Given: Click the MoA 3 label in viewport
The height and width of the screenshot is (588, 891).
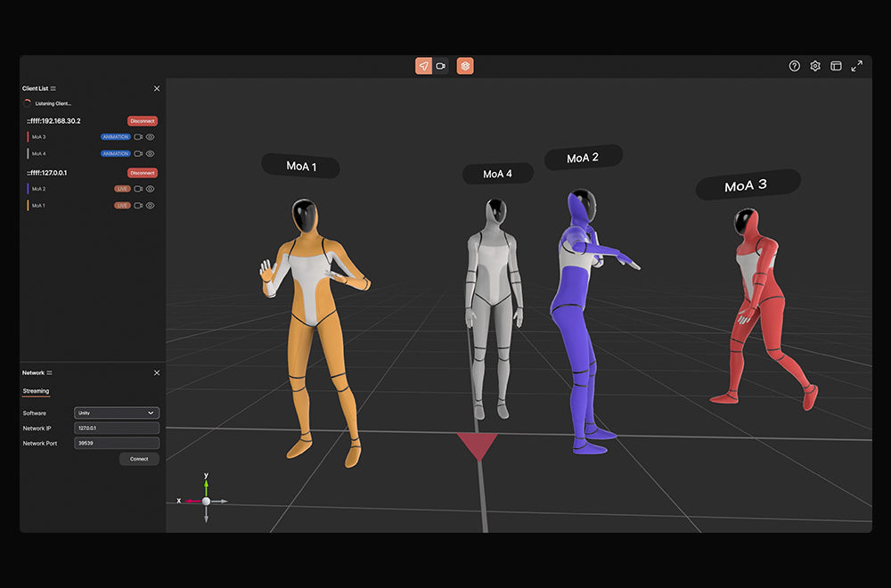Looking at the screenshot, I should point(747,185).
